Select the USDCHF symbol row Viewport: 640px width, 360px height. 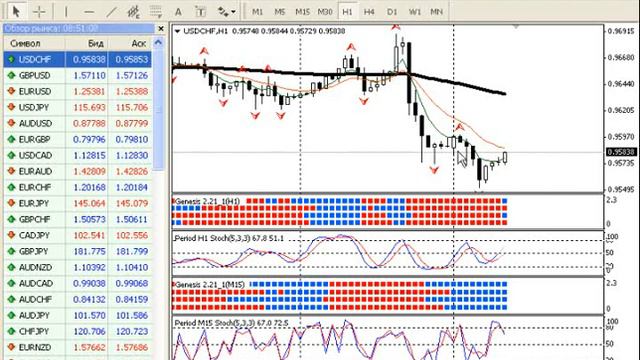[x=78, y=60]
